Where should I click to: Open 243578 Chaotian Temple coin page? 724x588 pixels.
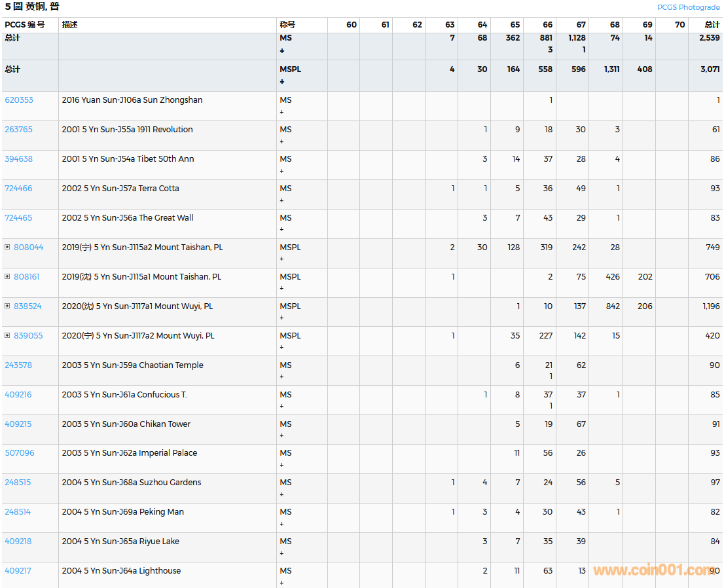point(18,365)
